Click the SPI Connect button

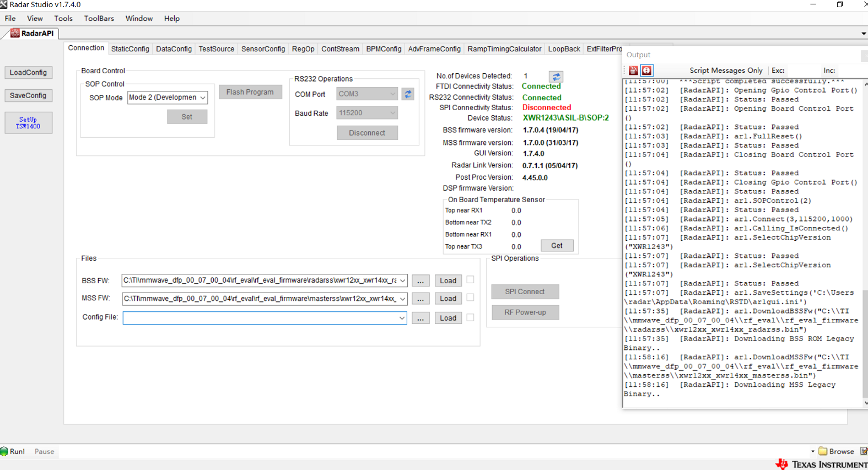click(x=525, y=291)
